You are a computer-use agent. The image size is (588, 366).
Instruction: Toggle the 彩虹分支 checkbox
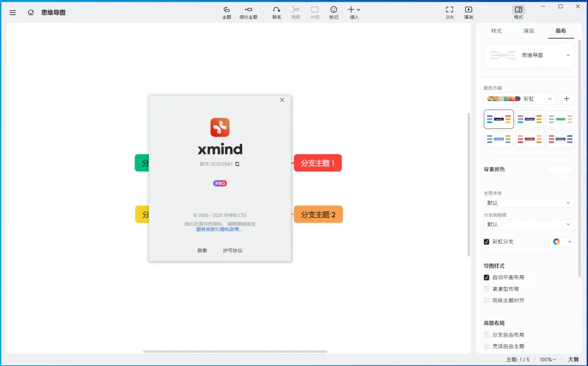point(486,241)
